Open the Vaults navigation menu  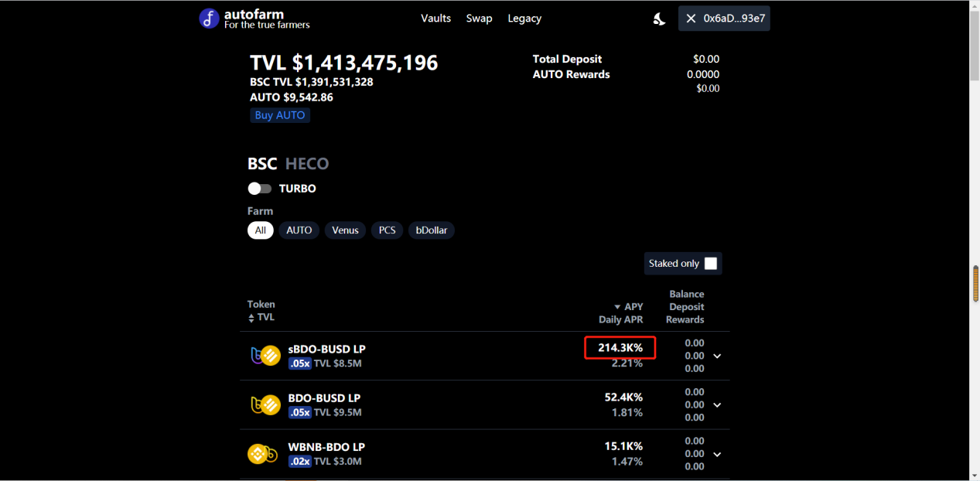[x=435, y=19]
